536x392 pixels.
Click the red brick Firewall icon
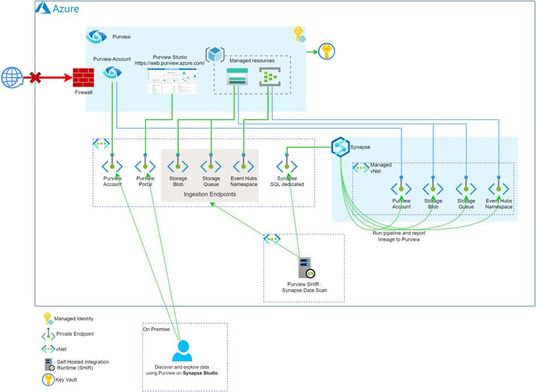tap(82, 77)
